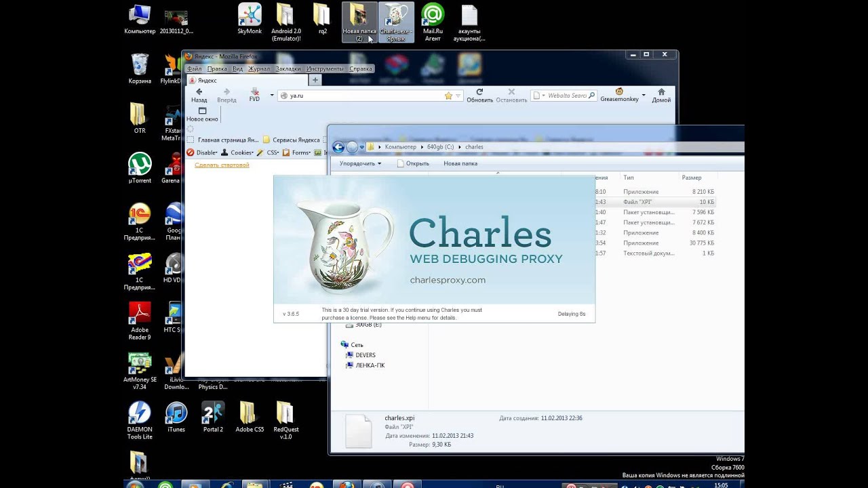Open the Журнал menu in Firefox

point(259,68)
